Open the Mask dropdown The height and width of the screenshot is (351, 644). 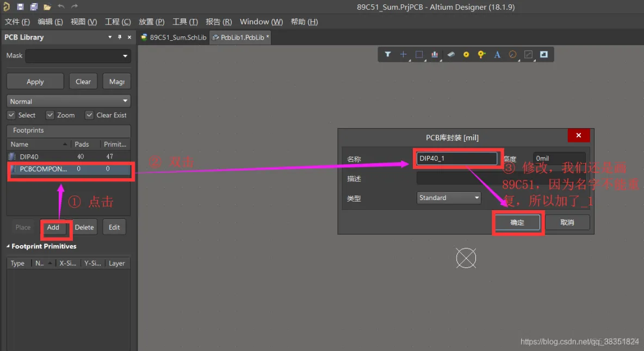tap(125, 56)
